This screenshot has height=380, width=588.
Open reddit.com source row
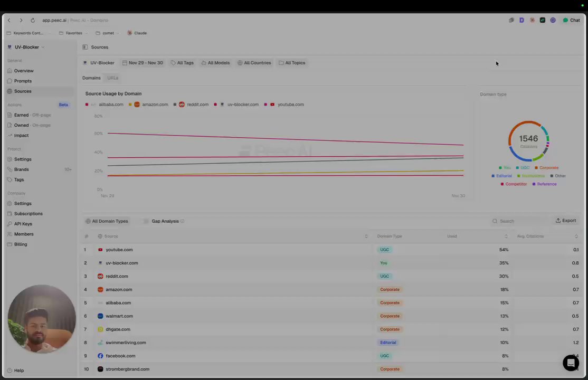pos(331,277)
